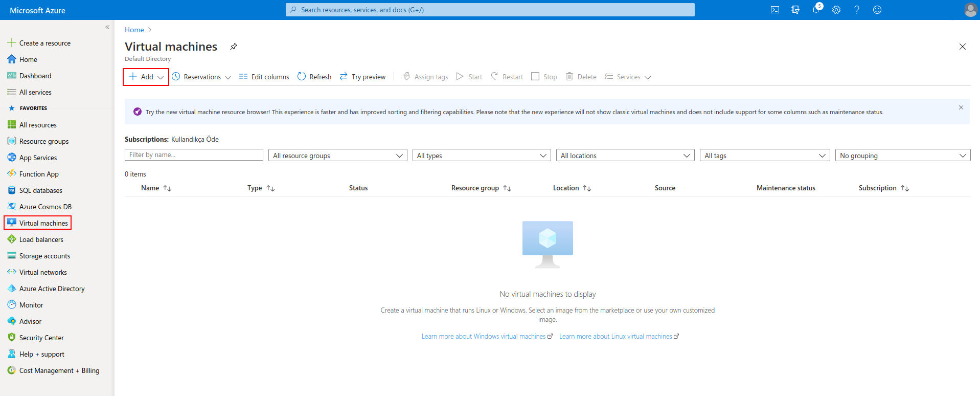
Task: Click the Home breadcrumb link
Action: [x=134, y=30]
